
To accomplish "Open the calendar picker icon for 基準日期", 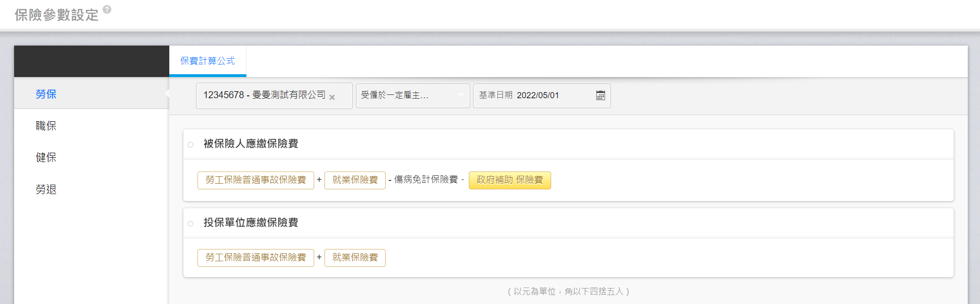I will pos(601,95).
